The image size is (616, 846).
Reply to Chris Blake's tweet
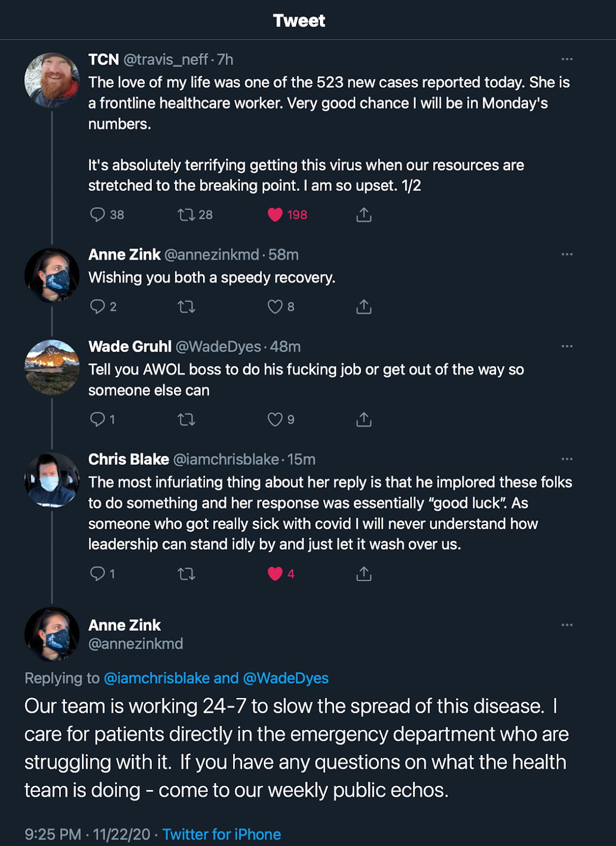(98, 574)
